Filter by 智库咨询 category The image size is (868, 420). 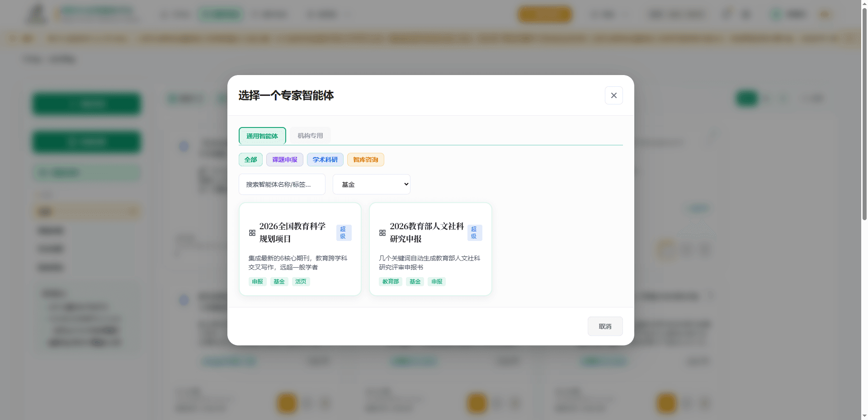pyautogui.click(x=366, y=160)
